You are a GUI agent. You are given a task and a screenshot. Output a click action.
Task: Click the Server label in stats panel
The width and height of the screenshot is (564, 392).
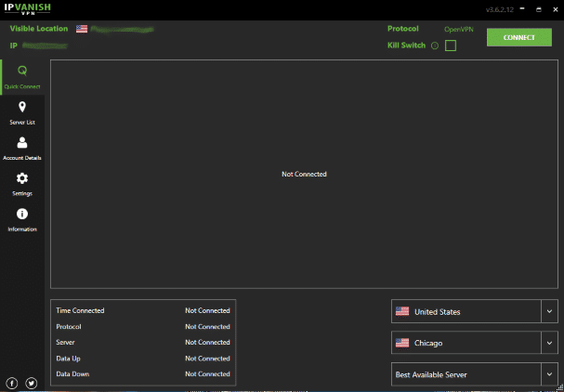pos(65,343)
